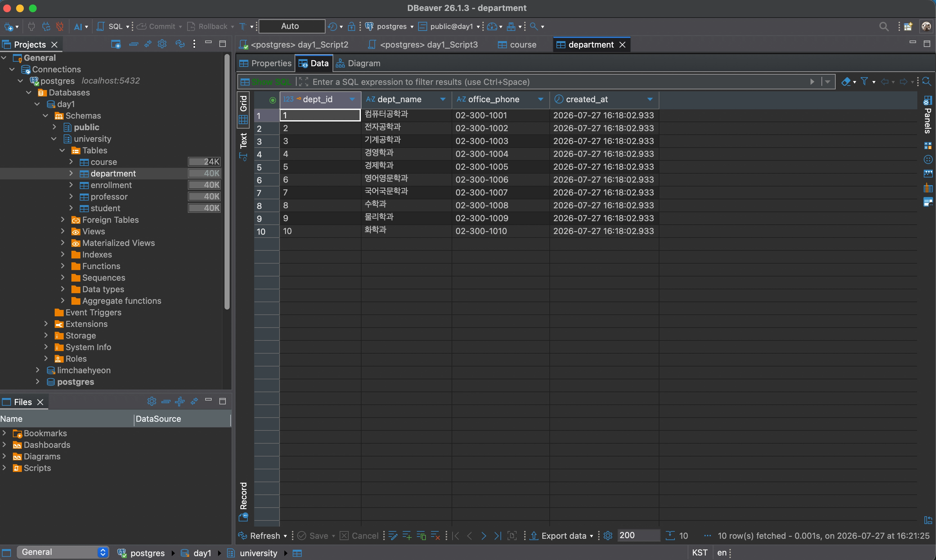936x560 pixels.
Task: Switch to the course table tab
Action: coord(517,45)
